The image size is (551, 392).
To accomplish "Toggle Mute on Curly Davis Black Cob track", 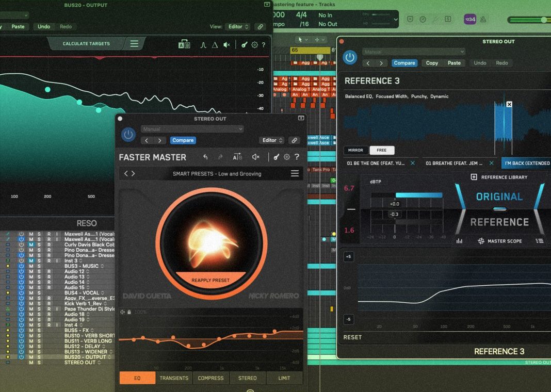I will pyautogui.click(x=31, y=244).
